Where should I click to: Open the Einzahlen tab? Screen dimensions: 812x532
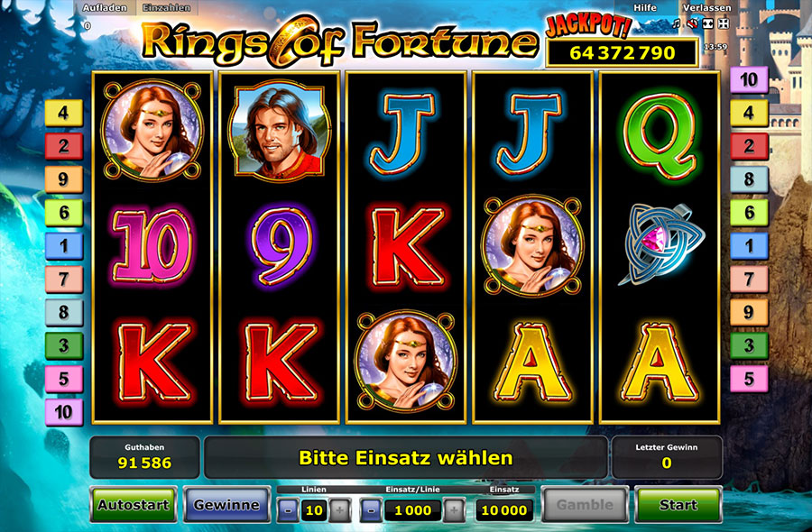click(167, 8)
